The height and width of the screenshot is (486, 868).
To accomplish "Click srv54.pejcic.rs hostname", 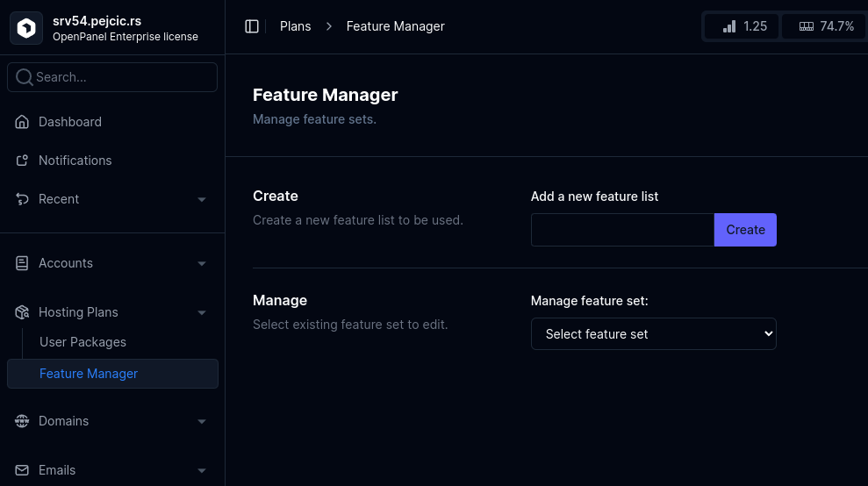I will pyautogui.click(x=97, y=21).
